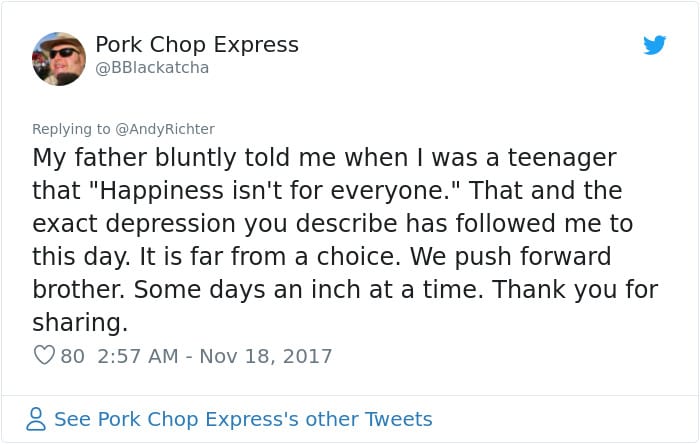Open the Pork Chop Express display name
The height and width of the screenshot is (444, 700).
point(197,45)
